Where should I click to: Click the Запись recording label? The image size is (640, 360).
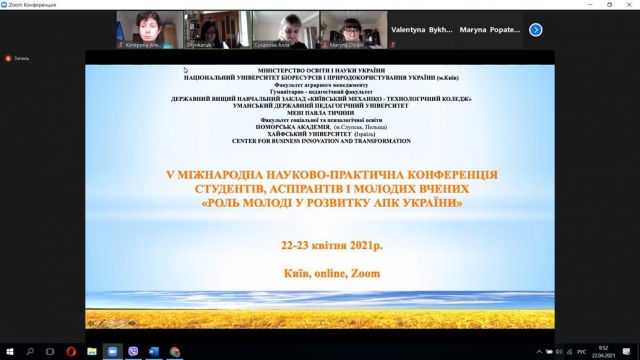22,58
